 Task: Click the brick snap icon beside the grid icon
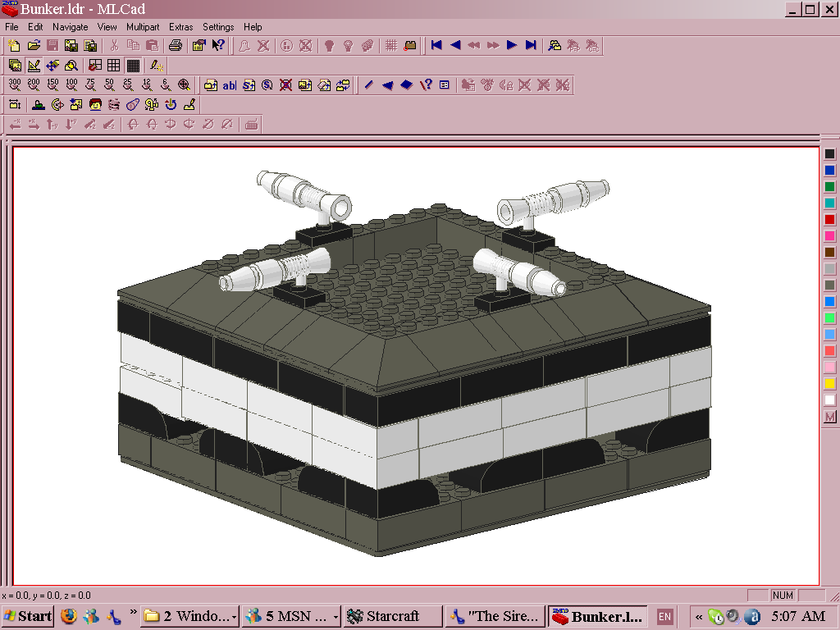[410, 46]
